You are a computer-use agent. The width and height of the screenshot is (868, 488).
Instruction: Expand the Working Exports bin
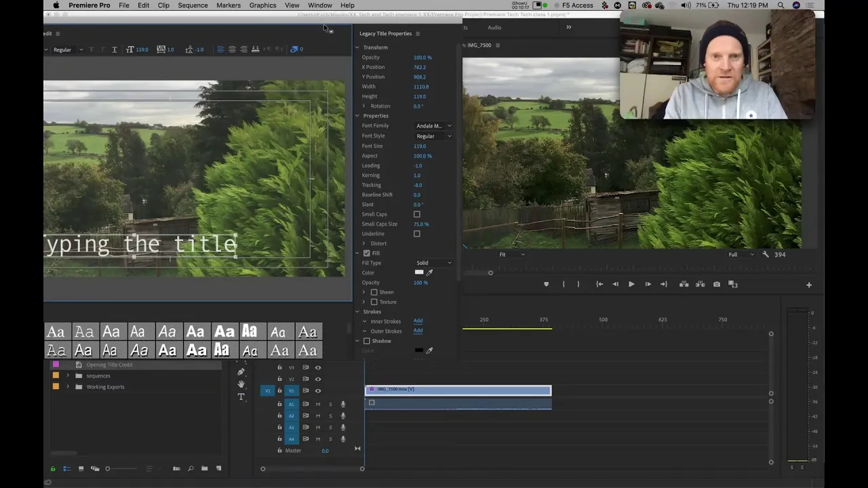pos(67,387)
